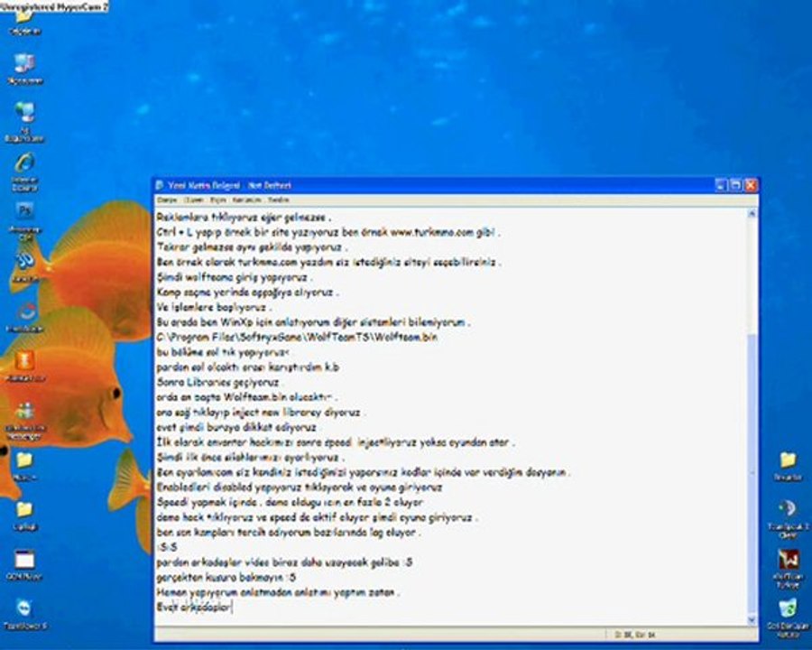Open the Dosya menu in Notepad
This screenshot has height=650, width=812.
point(167,200)
